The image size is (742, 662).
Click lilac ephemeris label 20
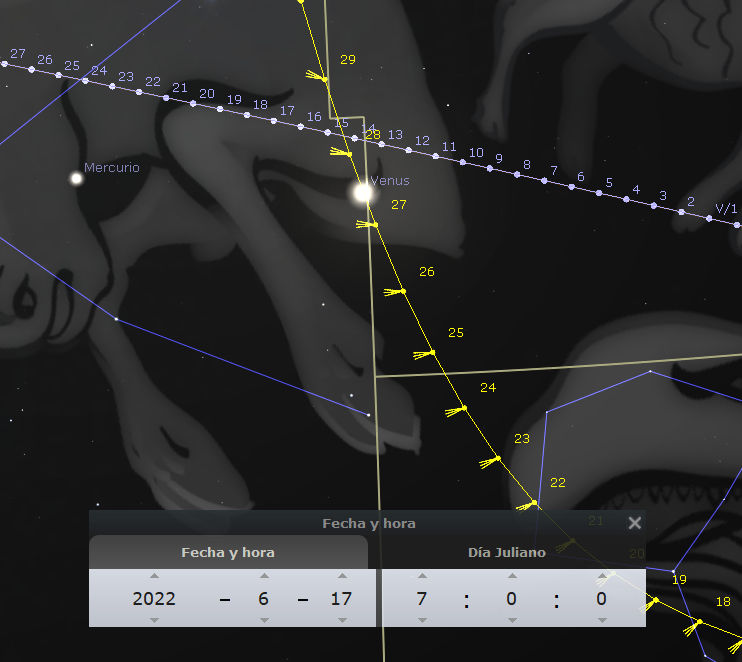coord(207,94)
